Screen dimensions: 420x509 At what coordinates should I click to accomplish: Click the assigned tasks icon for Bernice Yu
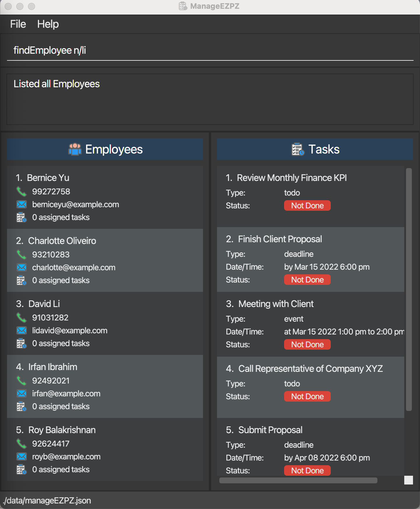click(x=22, y=217)
